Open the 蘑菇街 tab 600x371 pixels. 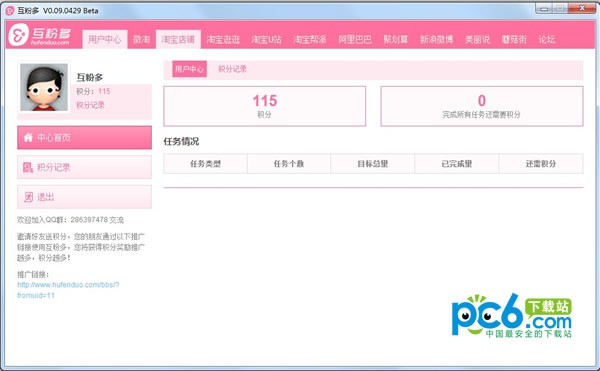point(514,39)
